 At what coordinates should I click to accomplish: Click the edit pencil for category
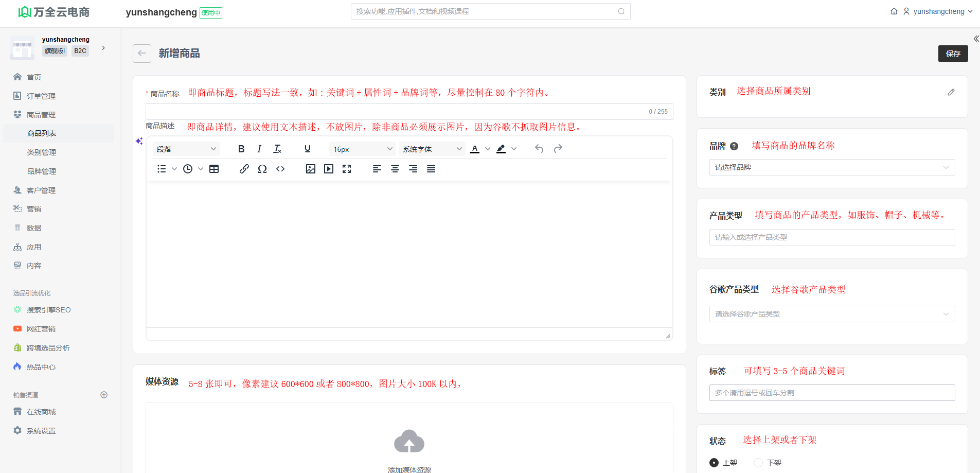[951, 92]
